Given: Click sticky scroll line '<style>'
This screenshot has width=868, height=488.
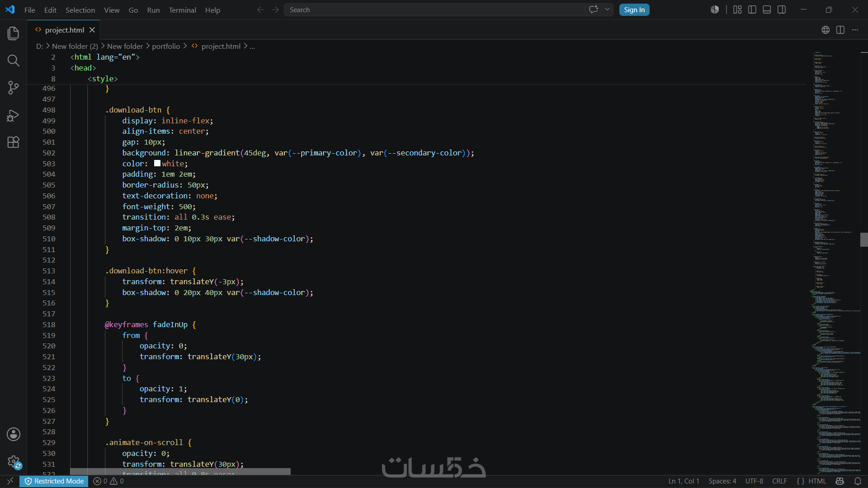Looking at the screenshot, I should click(103, 79).
